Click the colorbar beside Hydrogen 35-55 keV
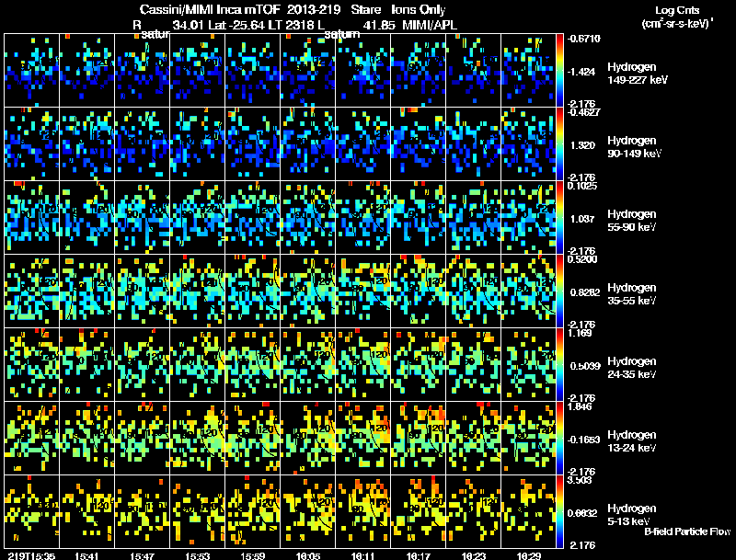 (x=559, y=291)
